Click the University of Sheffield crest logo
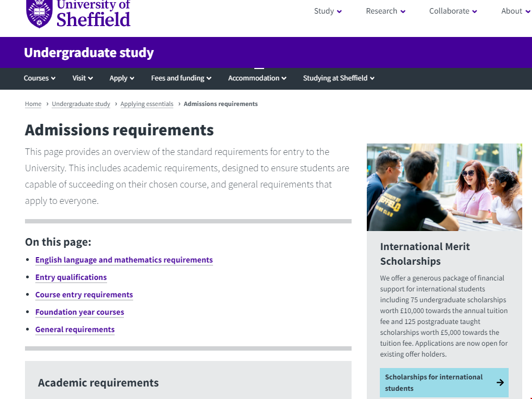Image resolution: width=532 pixels, height=399 pixels. (x=39, y=12)
